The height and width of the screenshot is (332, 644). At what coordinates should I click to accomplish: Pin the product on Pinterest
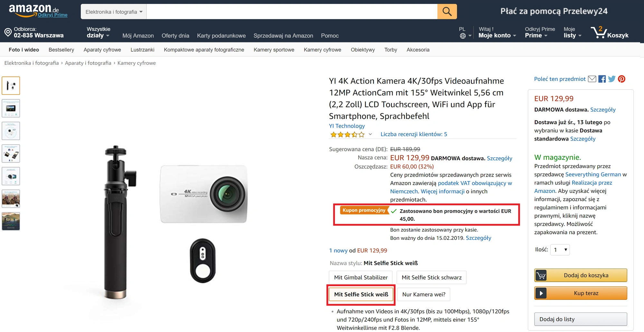[622, 79]
